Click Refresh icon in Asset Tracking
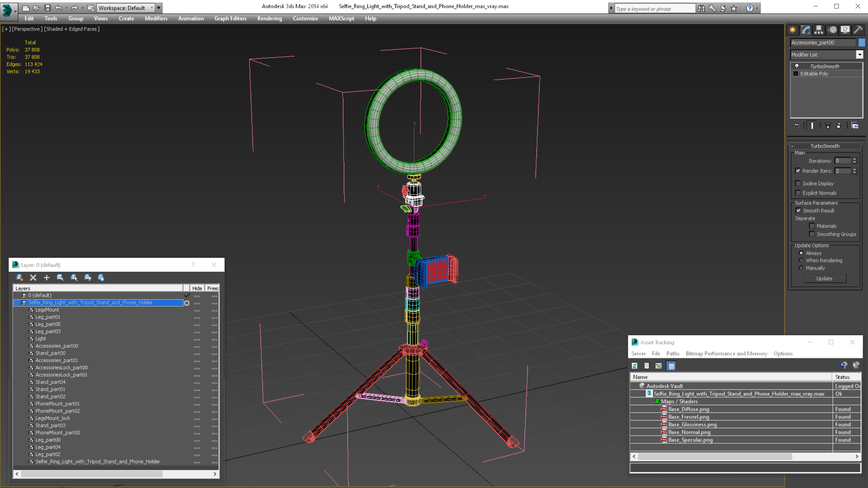Screen dimensions: 868x488 pyautogui.click(x=634, y=366)
